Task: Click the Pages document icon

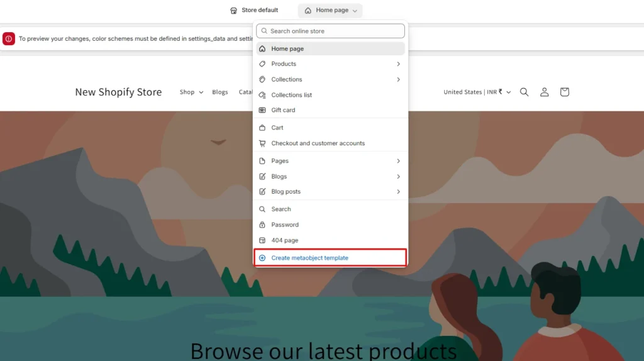Action: pyautogui.click(x=262, y=161)
